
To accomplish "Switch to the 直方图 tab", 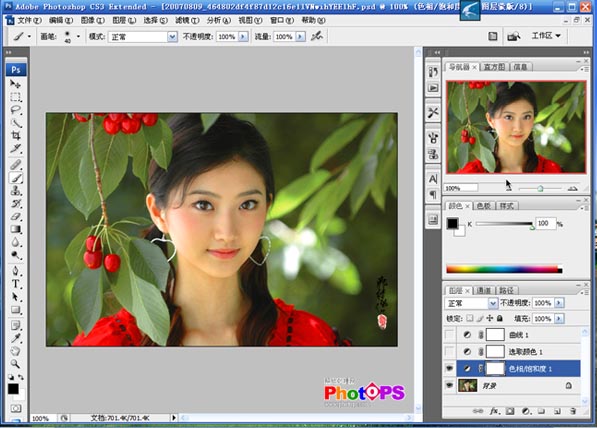I will (494, 67).
